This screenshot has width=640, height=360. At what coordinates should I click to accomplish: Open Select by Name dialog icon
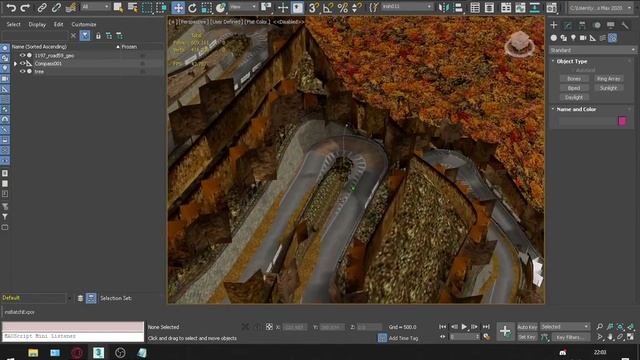(133, 7)
